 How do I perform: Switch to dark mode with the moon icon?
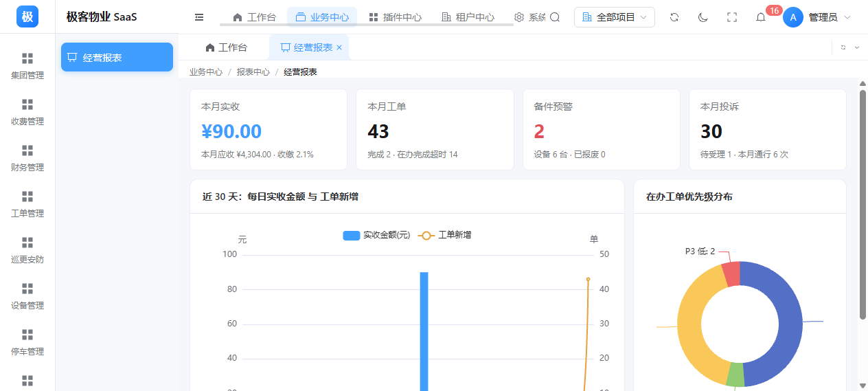pyautogui.click(x=703, y=17)
